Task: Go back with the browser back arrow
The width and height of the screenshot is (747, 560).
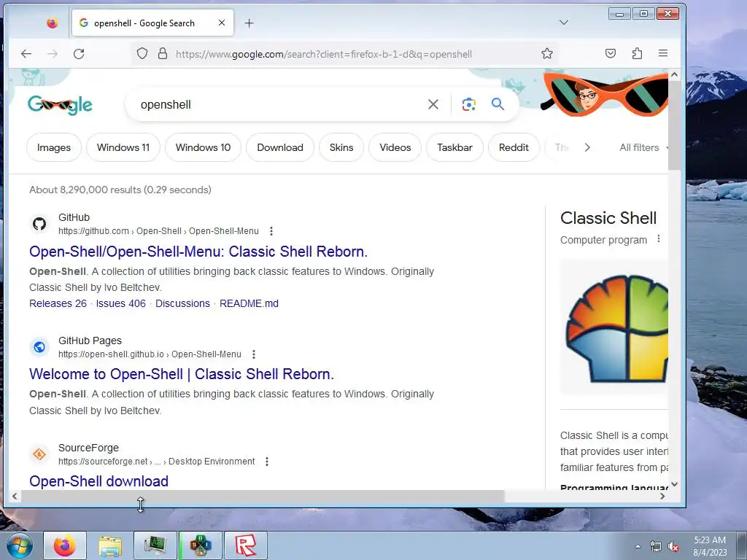Action: [26, 54]
